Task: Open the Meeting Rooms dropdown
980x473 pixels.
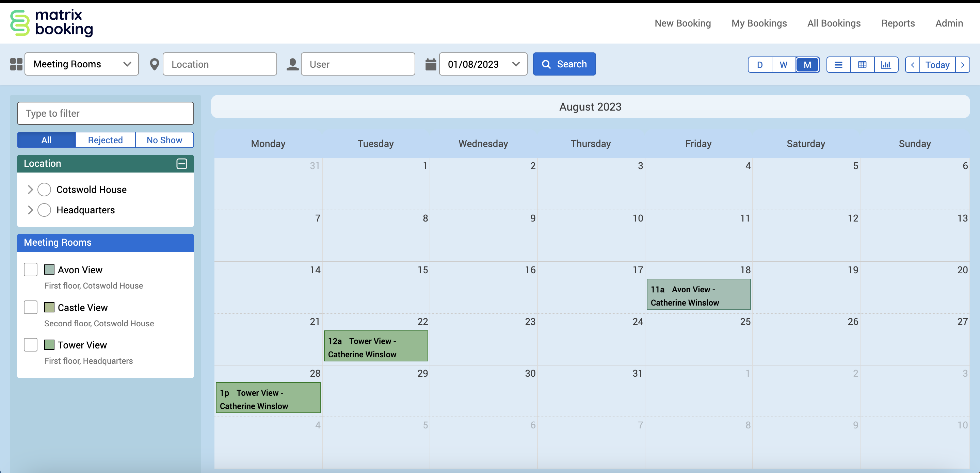Action: [x=82, y=64]
